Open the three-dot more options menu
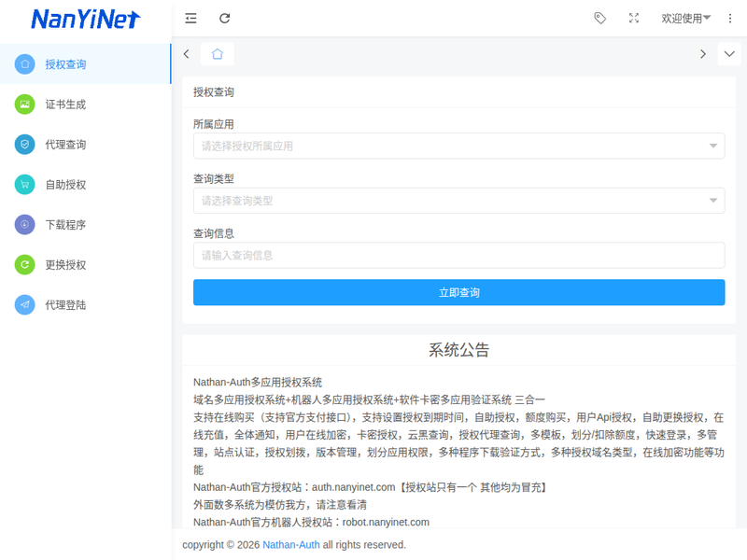This screenshot has width=747, height=560. click(730, 18)
